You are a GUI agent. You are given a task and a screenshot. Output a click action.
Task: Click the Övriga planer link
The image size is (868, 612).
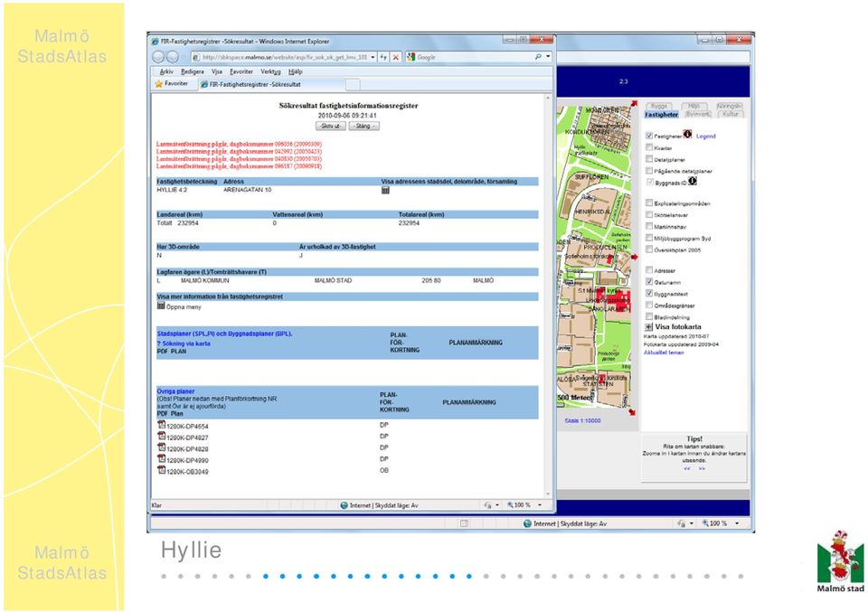(x=175, y=391)
